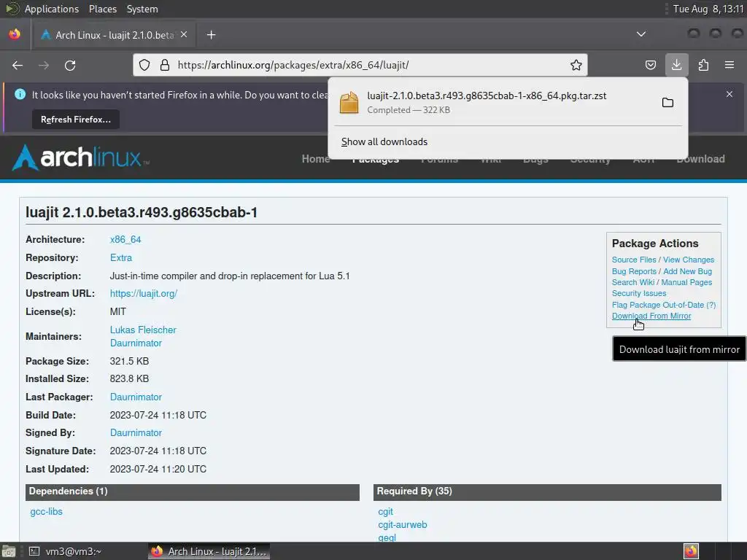Show downloaded luajit file in folder
747x560 pixels.
point(667,102)
